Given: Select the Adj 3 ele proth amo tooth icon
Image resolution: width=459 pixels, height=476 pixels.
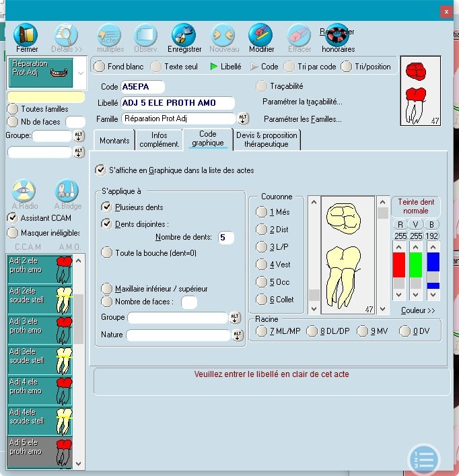Looking at the screenshot, I should 64,330.
